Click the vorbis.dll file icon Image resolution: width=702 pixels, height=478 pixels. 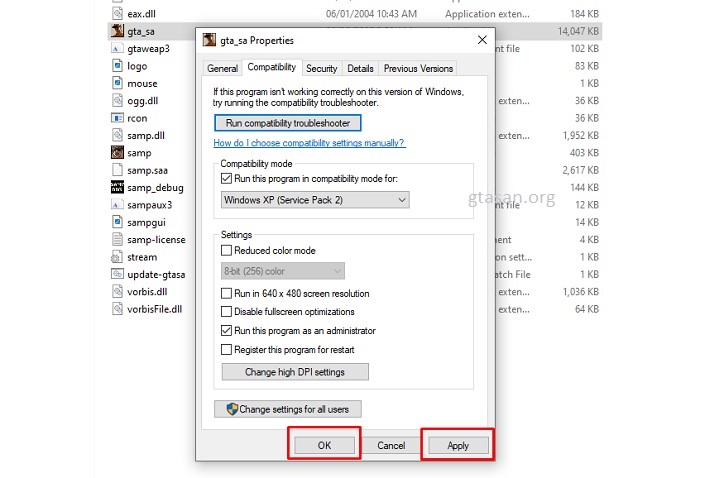[x=117, y=291]
